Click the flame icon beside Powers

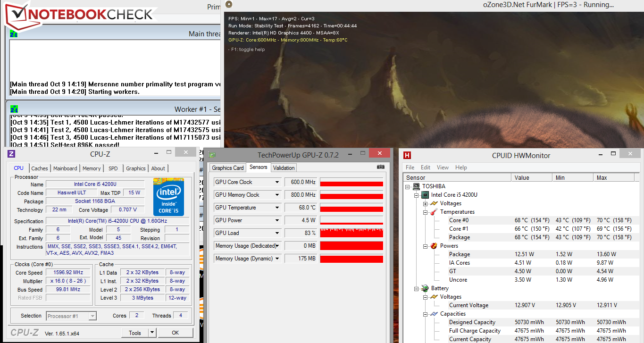434,246
